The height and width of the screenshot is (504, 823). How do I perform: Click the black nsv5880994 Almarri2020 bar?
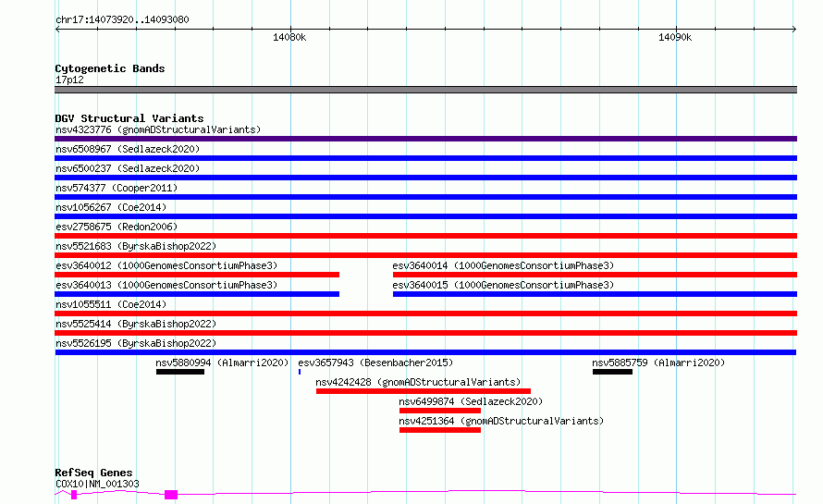180,372
